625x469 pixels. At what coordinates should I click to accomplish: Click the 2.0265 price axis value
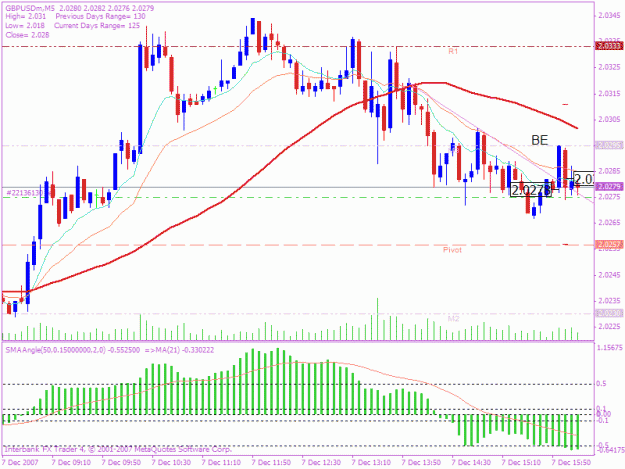(x=610, y=223)
